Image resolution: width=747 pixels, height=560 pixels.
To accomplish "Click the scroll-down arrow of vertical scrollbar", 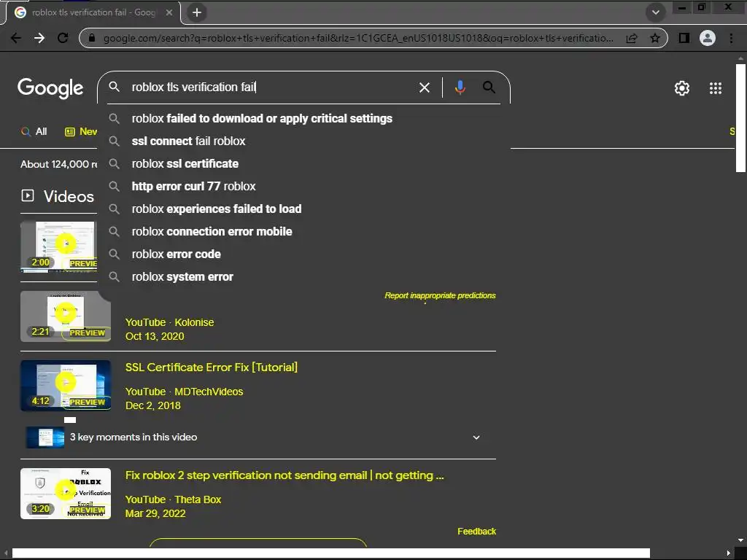I will (740, 540).
